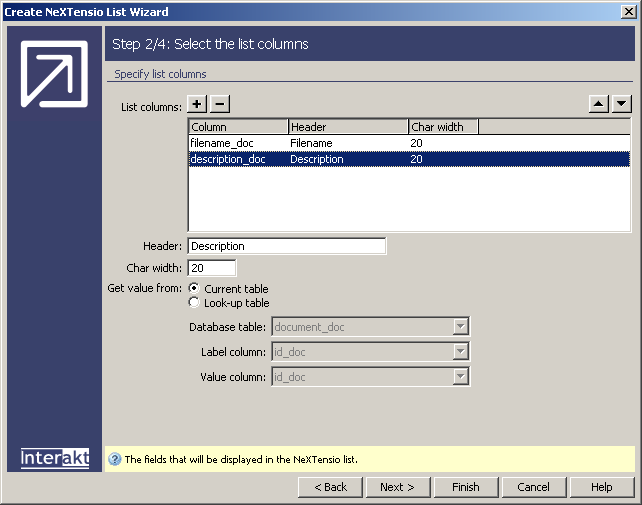Select the Look-up table radio button
This screenshot has height=505, width=642.
click(x=194, y=303)
